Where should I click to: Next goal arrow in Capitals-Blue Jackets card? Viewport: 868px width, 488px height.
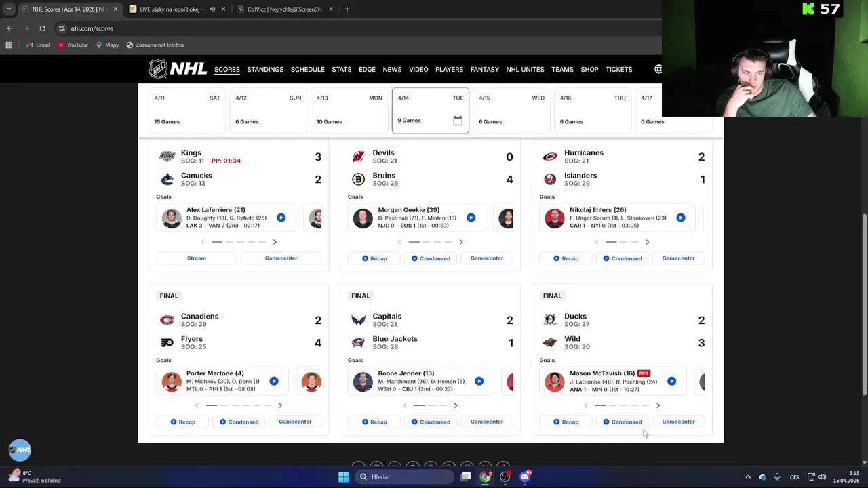coord(455,405)
